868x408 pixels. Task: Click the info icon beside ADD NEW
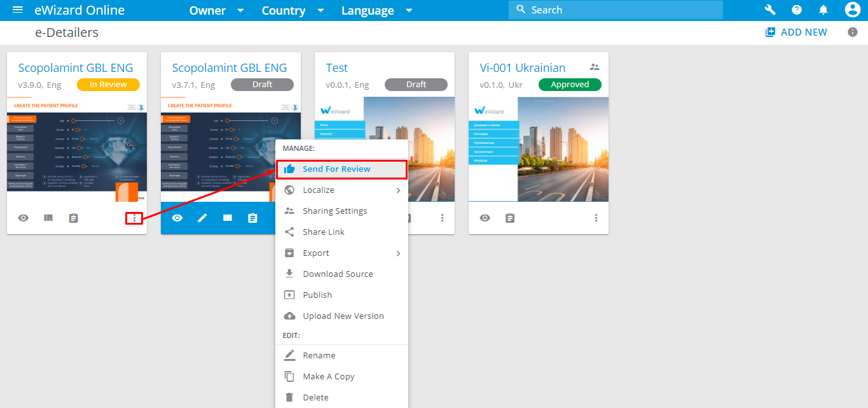(853, 32)
